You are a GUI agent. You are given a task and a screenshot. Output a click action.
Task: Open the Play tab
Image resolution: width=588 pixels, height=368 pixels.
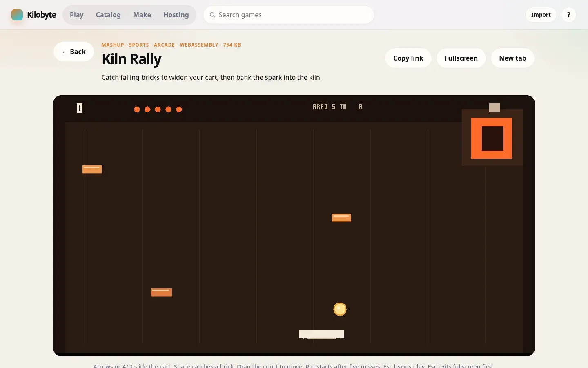[77, 15]
